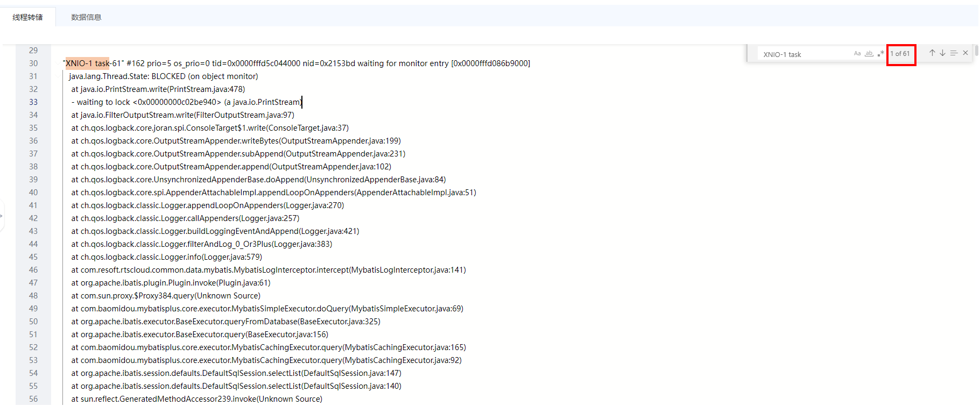Screen dimensions: 980x420
Task: Go to previous match in find widget
Action: (x=932, y=53)
